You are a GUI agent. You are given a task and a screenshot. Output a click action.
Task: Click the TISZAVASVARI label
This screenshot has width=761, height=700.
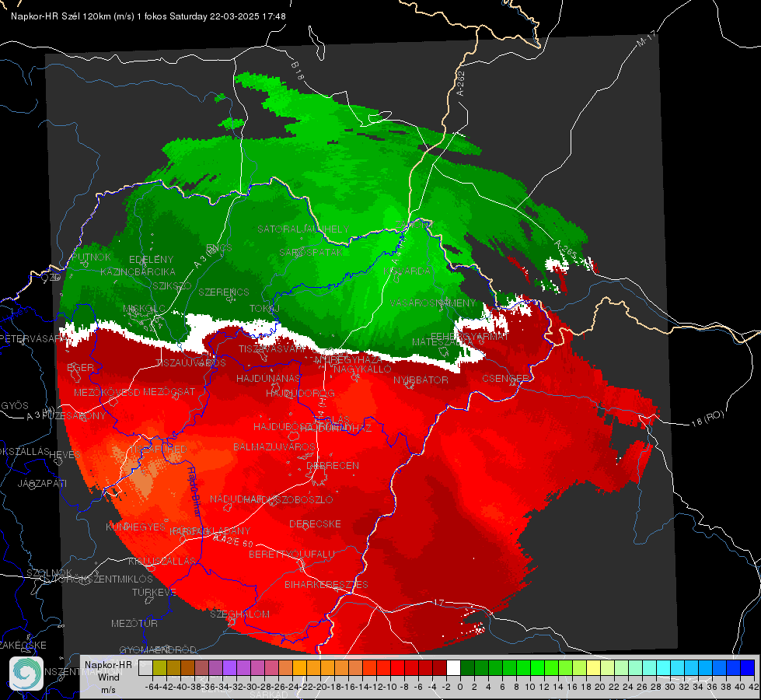click(x=272, y=349)
